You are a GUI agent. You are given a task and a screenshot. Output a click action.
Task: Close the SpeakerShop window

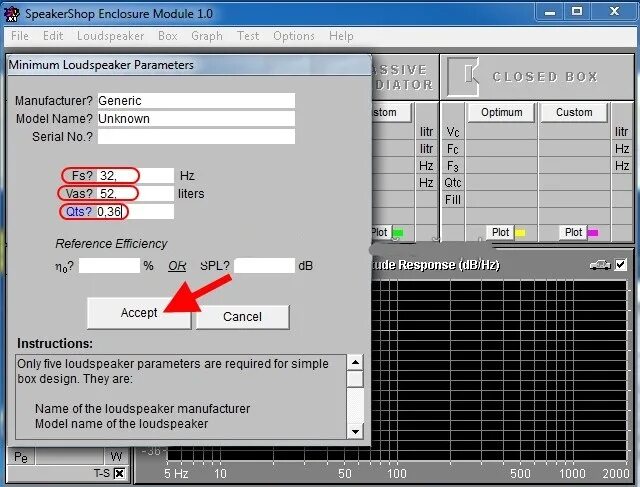tap(614, 11)
